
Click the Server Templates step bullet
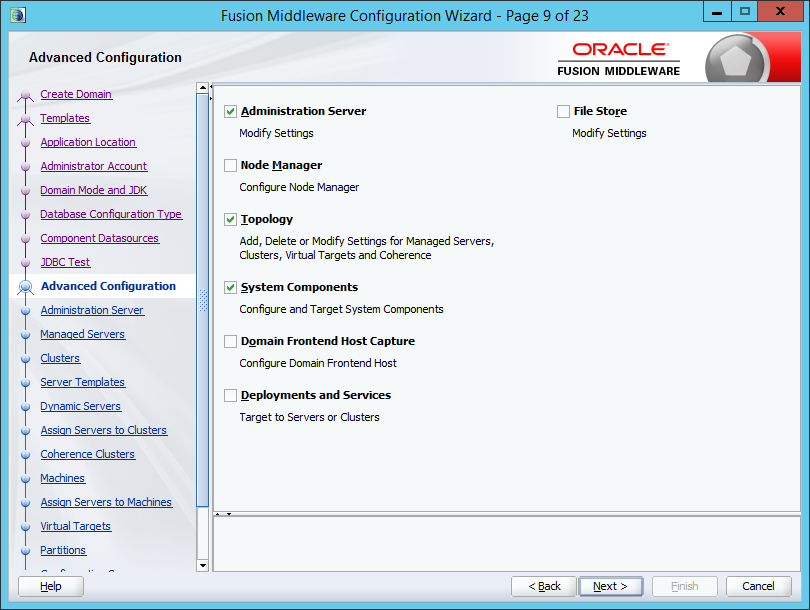click(x=25, y=383)
